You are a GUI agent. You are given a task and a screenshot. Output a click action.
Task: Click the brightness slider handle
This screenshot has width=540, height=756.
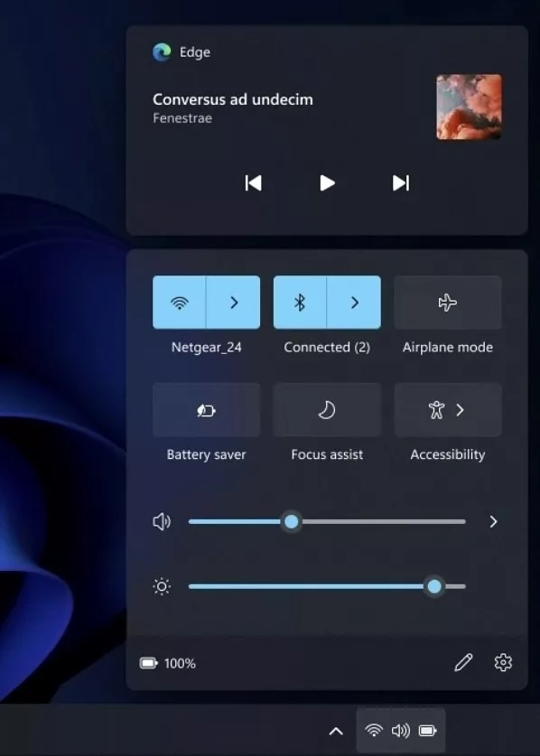point(434,586)
